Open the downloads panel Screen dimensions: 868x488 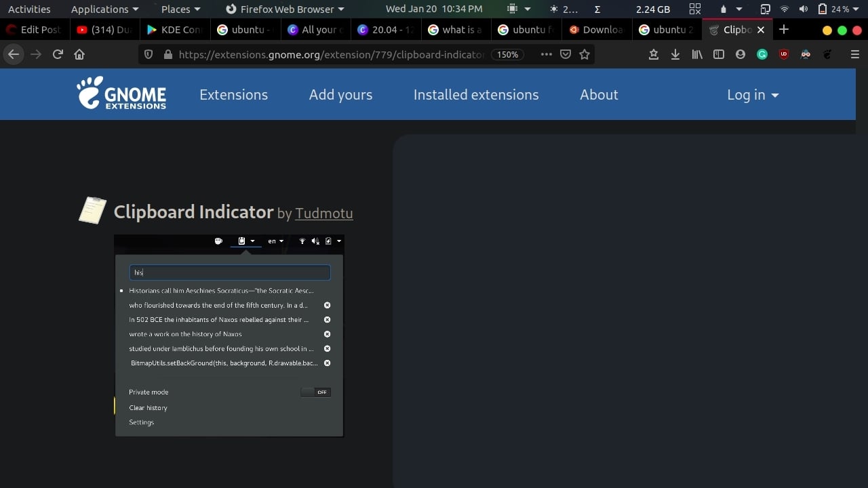tap(675, 54)
